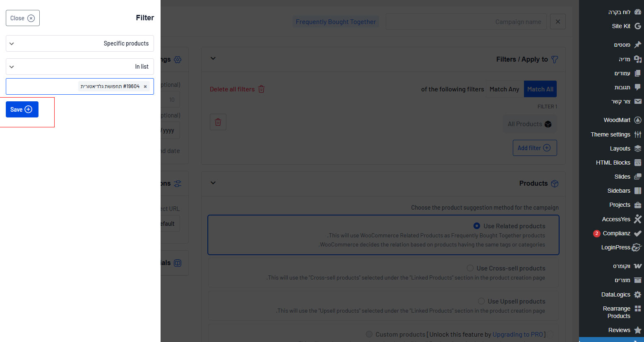Close the campaign editor with X button
Screen dimensions: 644x342
tap(557, 22)
